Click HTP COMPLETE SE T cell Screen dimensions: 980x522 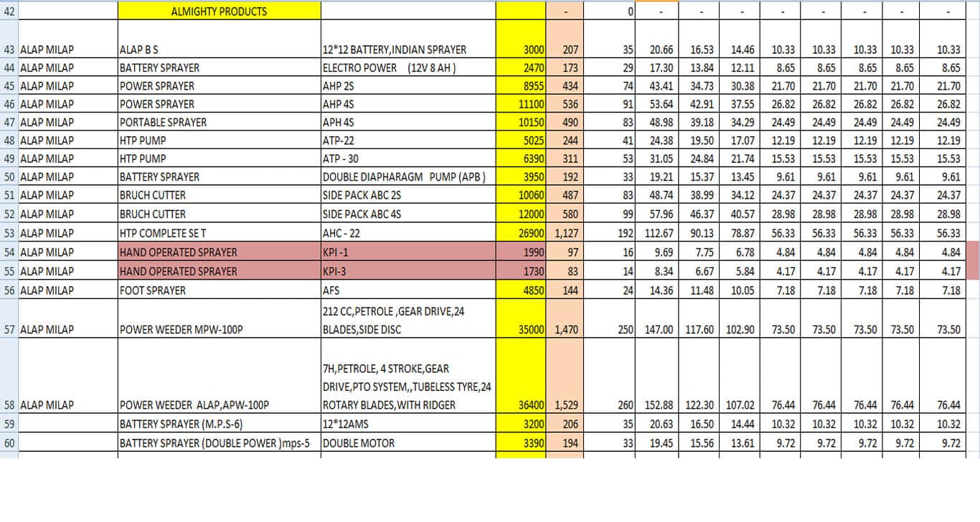tap(220, 233)
